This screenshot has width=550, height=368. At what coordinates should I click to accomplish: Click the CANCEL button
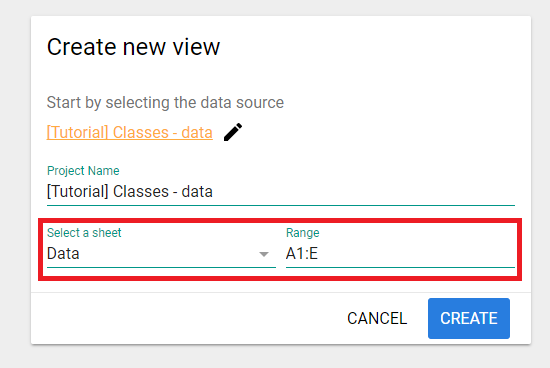point(377,319)
